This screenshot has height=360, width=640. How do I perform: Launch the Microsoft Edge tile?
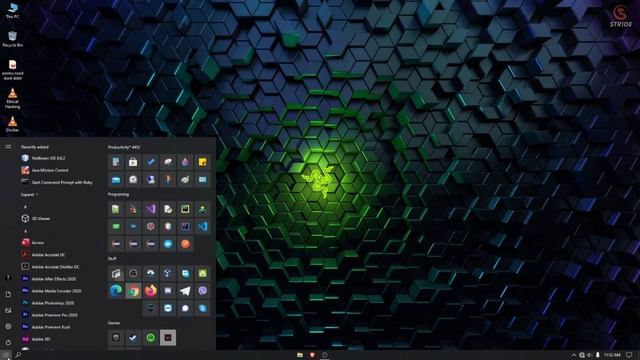click(116, 291)
